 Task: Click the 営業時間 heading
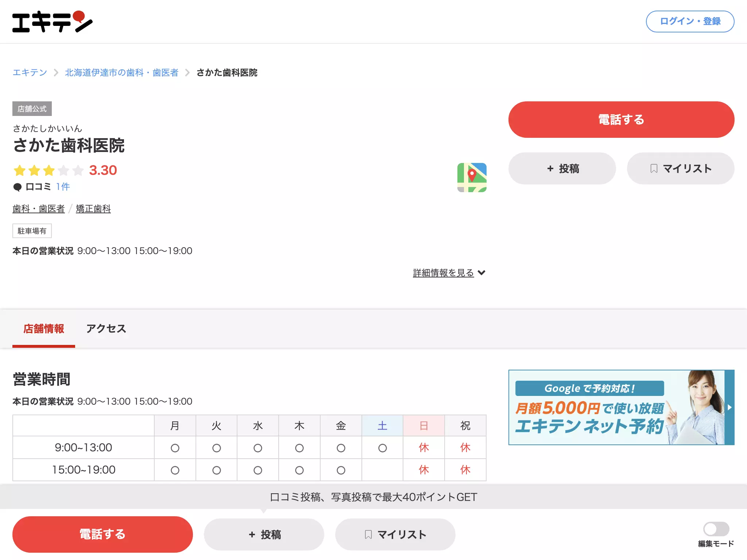(x=42, y=379)
